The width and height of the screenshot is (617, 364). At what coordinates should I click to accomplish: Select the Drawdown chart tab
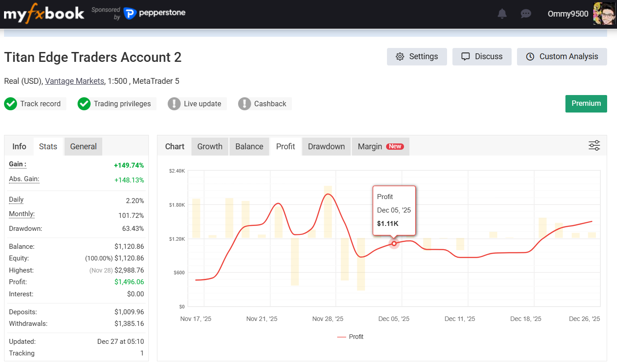326,146
